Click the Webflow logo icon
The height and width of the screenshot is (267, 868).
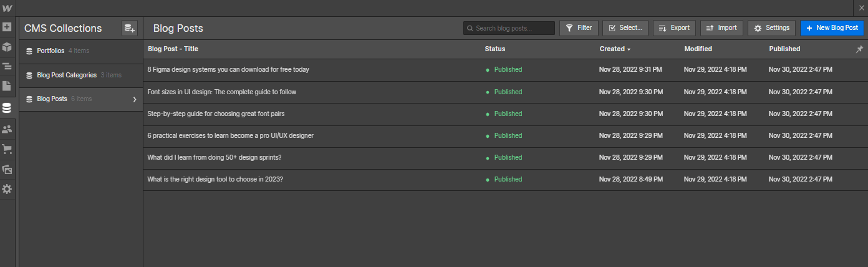coord(7,8)
